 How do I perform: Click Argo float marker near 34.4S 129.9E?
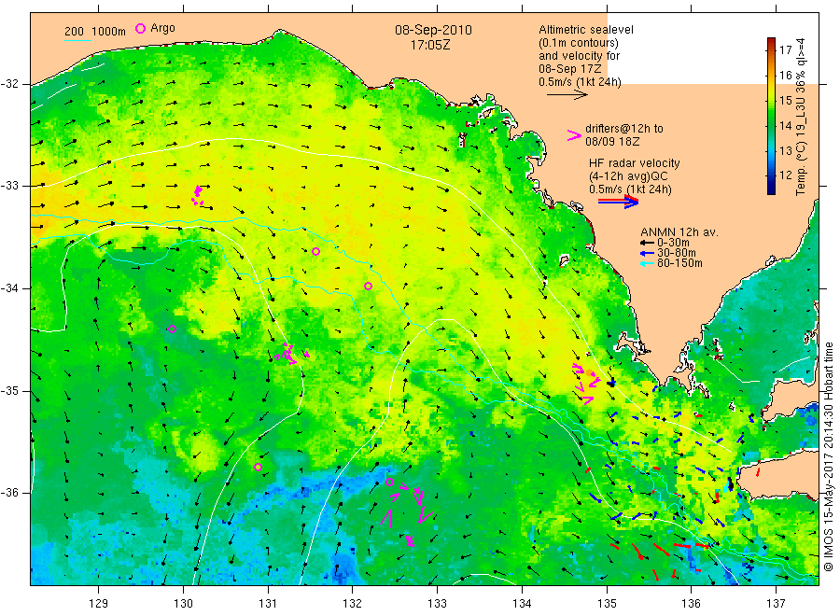point(172,329)
